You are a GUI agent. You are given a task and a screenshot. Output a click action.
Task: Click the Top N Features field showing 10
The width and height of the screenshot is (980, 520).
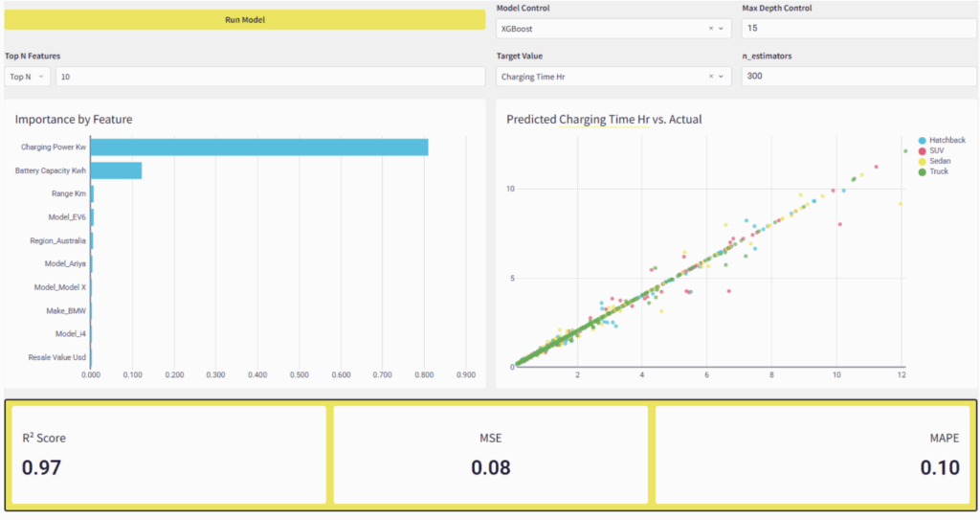click(x=270, y=77)
